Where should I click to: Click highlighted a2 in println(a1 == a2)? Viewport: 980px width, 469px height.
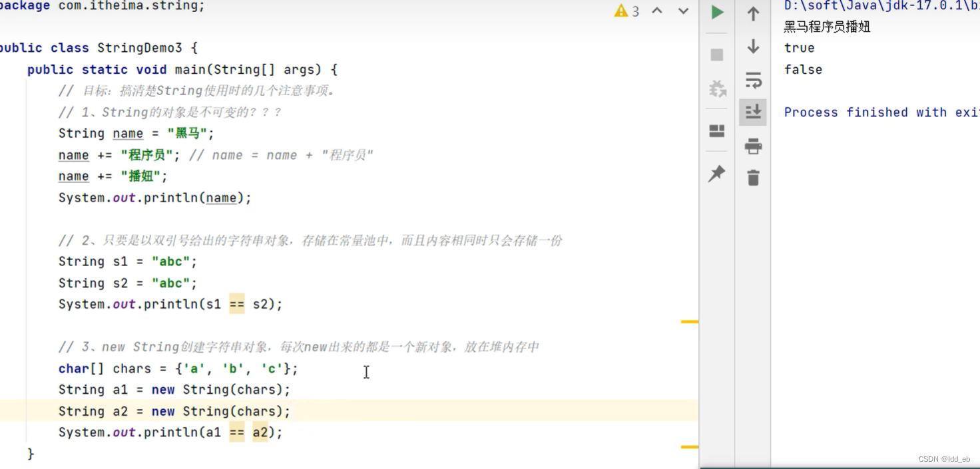point(260,432)
